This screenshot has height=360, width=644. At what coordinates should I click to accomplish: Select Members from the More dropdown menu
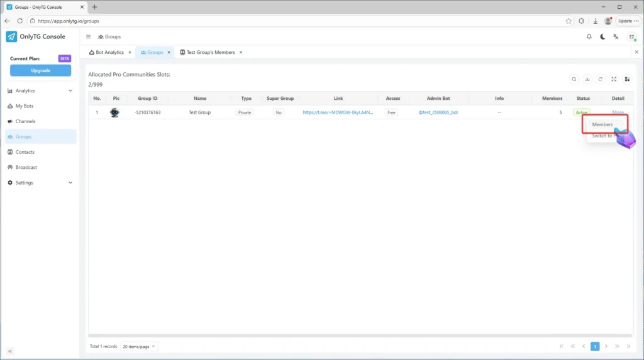[602, 124]
